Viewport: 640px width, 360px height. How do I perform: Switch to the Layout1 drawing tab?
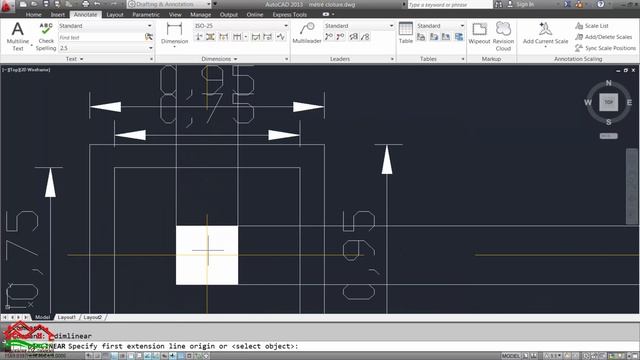[66, 317]
